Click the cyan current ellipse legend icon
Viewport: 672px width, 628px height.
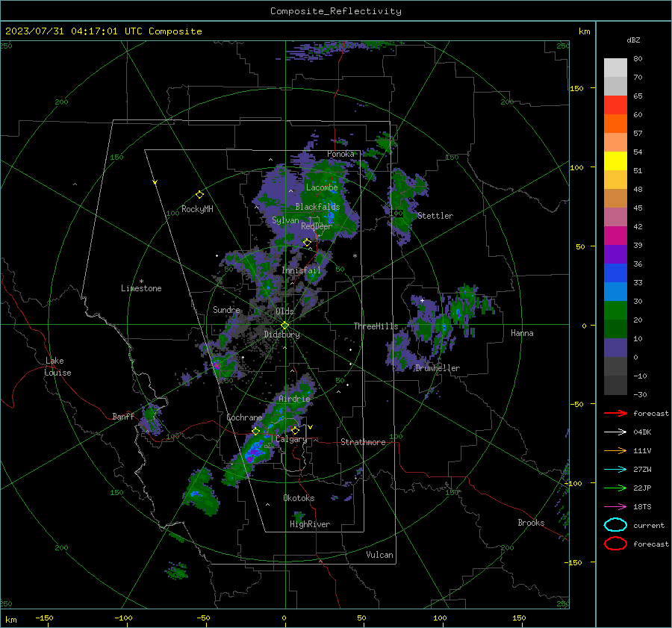coord(615,525)
